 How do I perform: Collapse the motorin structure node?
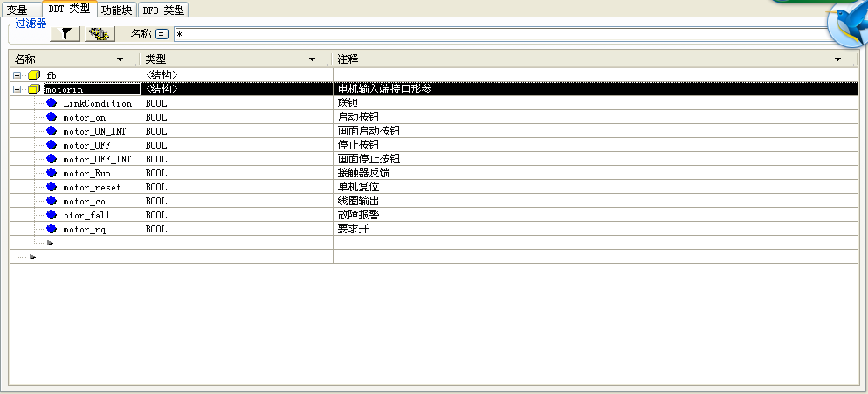tap(17, 89)
